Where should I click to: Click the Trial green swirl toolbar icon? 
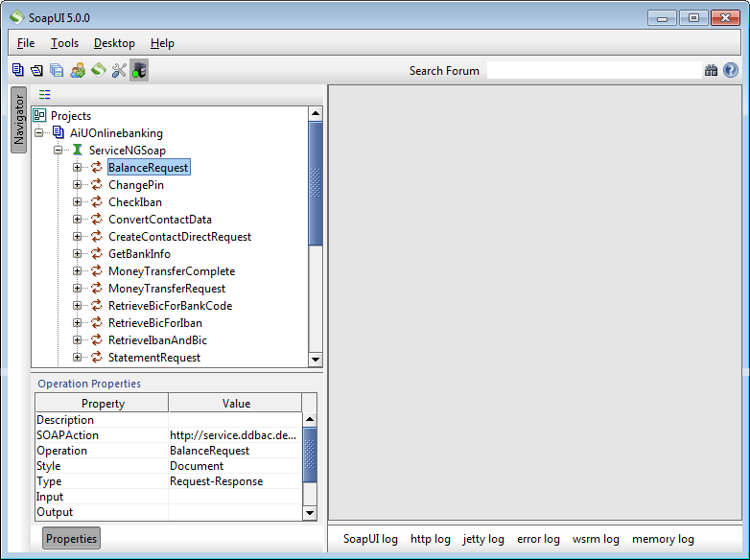pyautogui.click(x=99, y=70)
